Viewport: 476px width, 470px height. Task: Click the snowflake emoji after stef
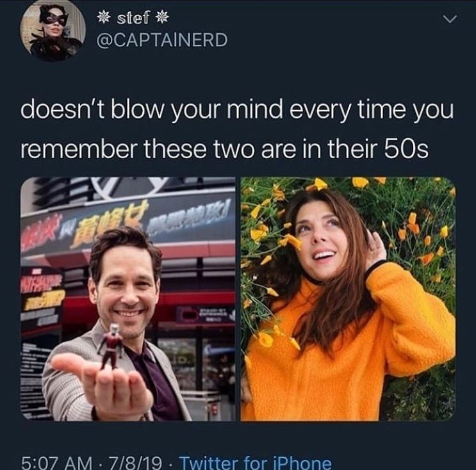point(162,19)
